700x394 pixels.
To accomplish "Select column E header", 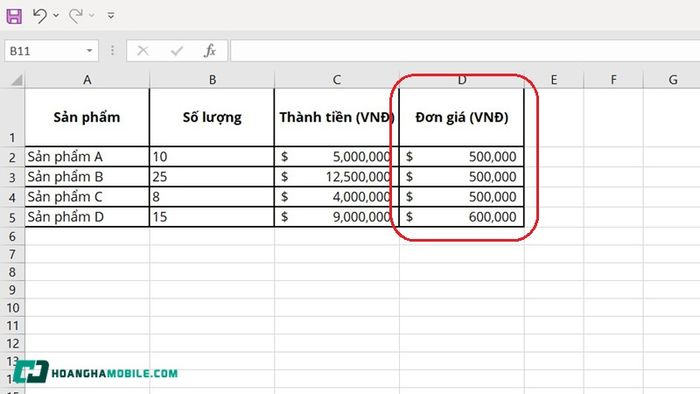I will tap(554, 80).
